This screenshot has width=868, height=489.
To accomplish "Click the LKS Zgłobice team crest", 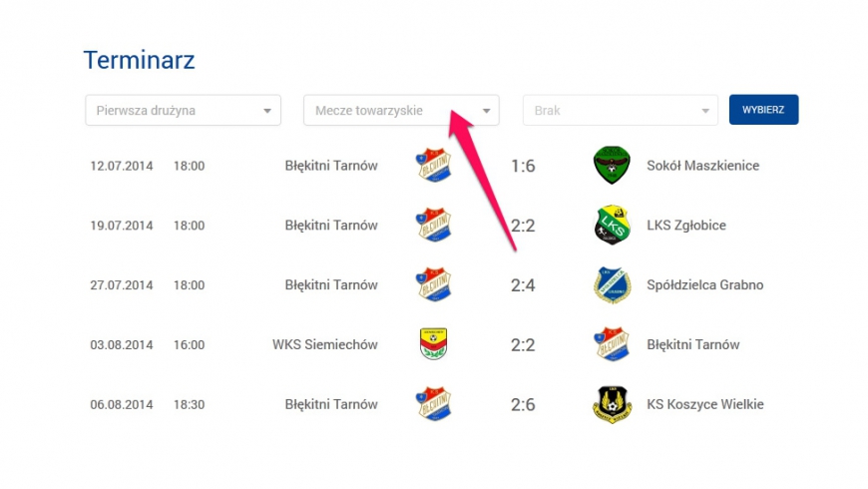I will pos(612,225).
